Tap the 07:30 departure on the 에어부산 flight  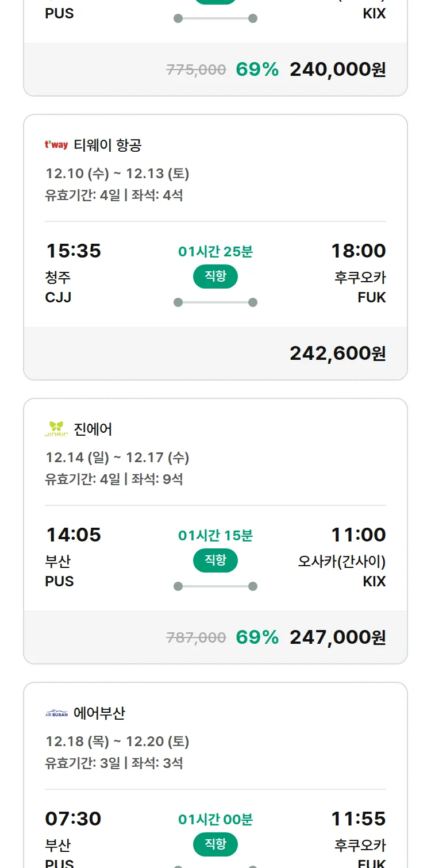point(73,819)
